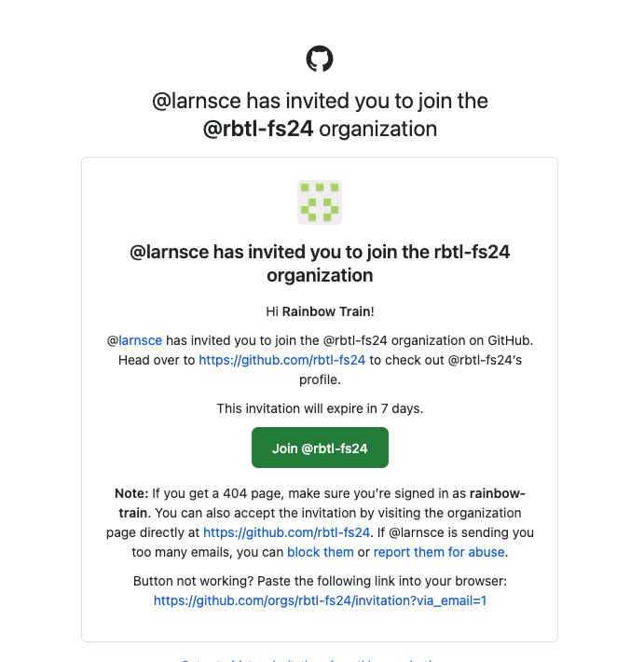This screenshot has width=644, height=662.
Task: Click the 'block them' link
Action: (x=321, y=552)
